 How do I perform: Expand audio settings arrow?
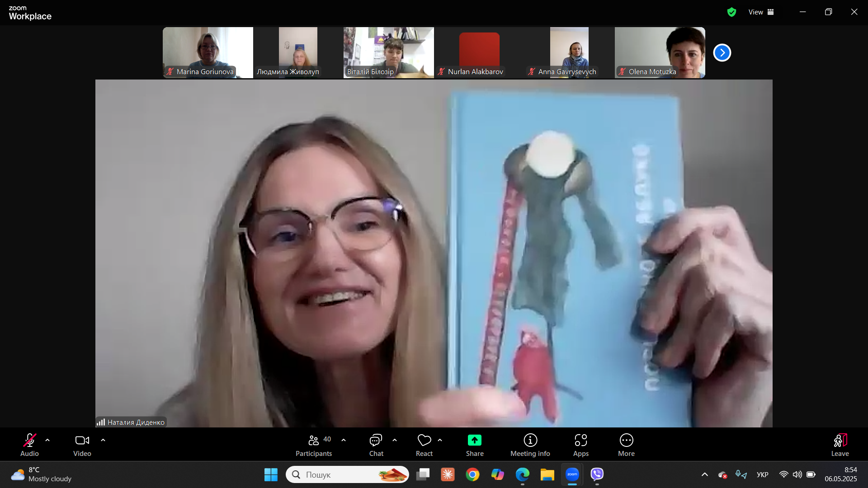tap(47, 440)
